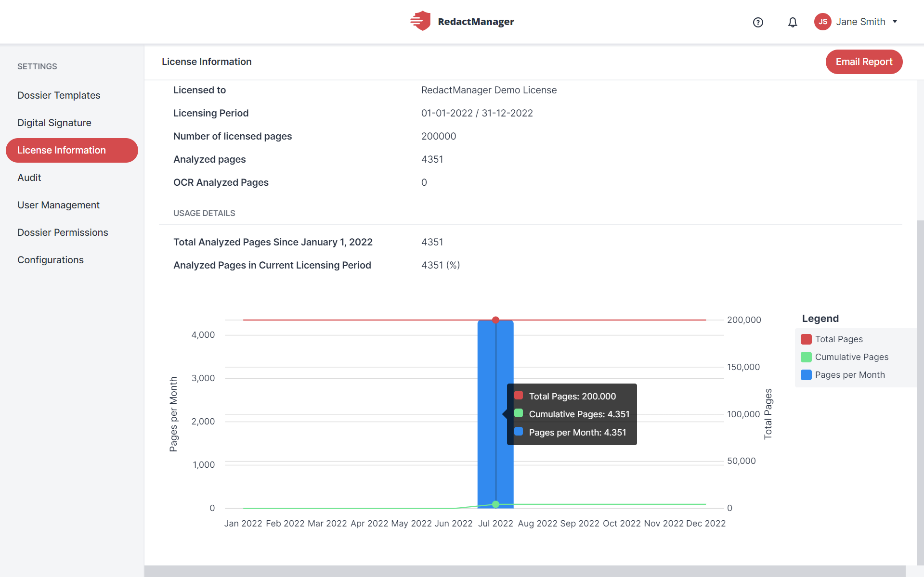The width and height of the screenshot is (924, 577).
Task: Click the 'USAGE DETAILS' section heading
Action: coord(204,213)
